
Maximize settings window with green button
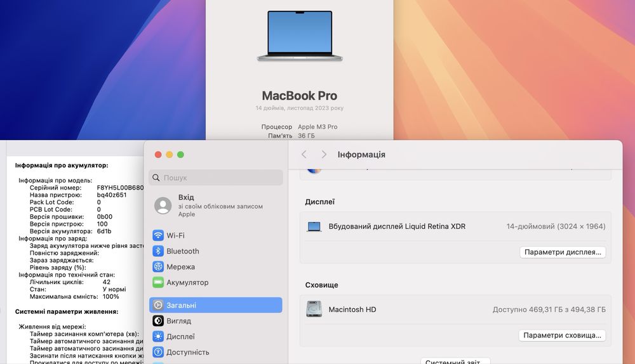pyautogui.click(x=180, y=155)
